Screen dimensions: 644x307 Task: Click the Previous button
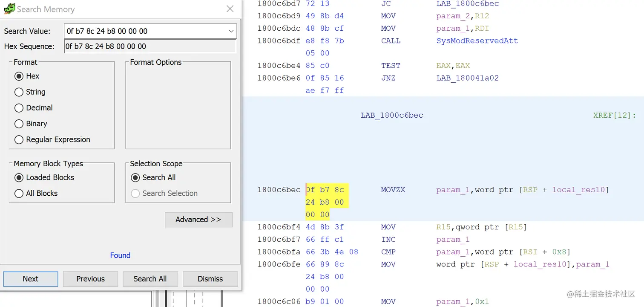(90, 279)
